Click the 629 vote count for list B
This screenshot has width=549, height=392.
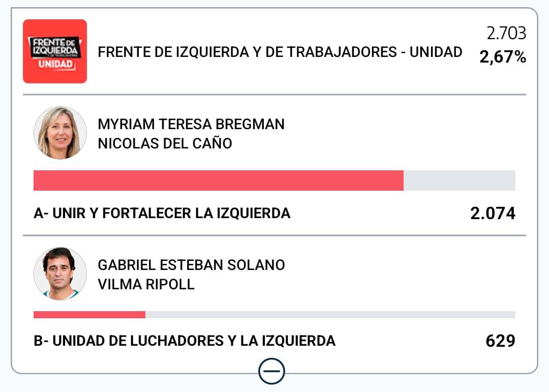500,341
